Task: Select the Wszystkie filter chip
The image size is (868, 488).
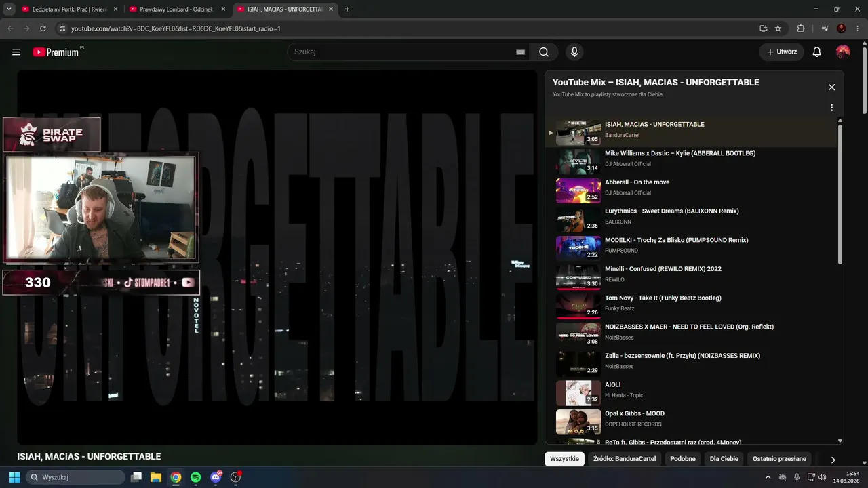Action: click(565, 459)
